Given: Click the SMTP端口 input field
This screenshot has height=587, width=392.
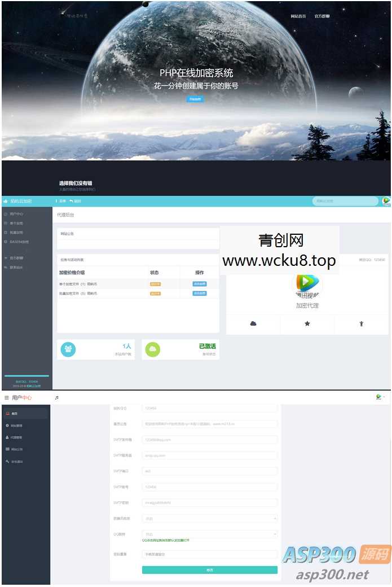Looking at the screenshot, I should coord(210,471).
